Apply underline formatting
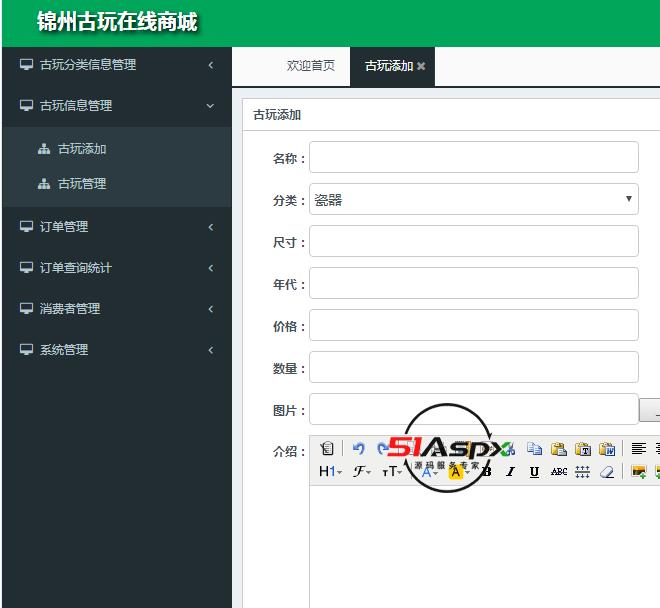660x608 pixels. tap(535, 472)
